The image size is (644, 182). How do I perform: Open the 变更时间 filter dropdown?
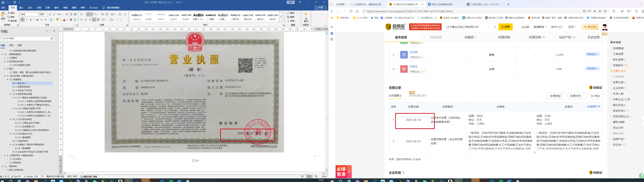pyautogui.click(x=577, y=96)
